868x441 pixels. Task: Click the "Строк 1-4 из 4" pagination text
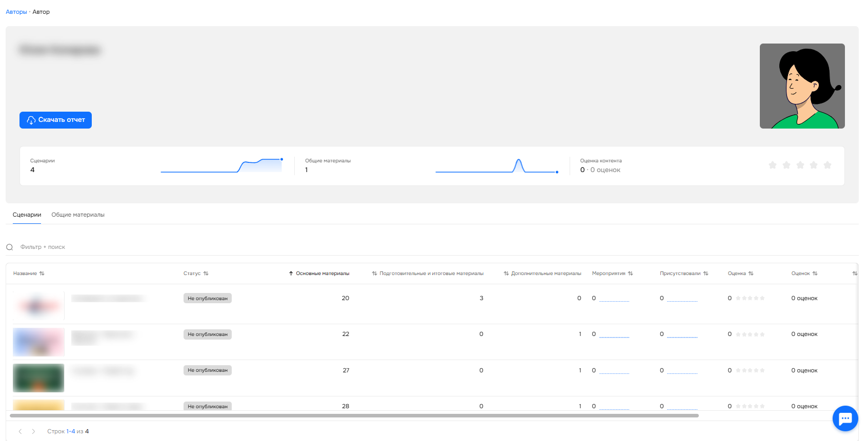coord(68,431)
